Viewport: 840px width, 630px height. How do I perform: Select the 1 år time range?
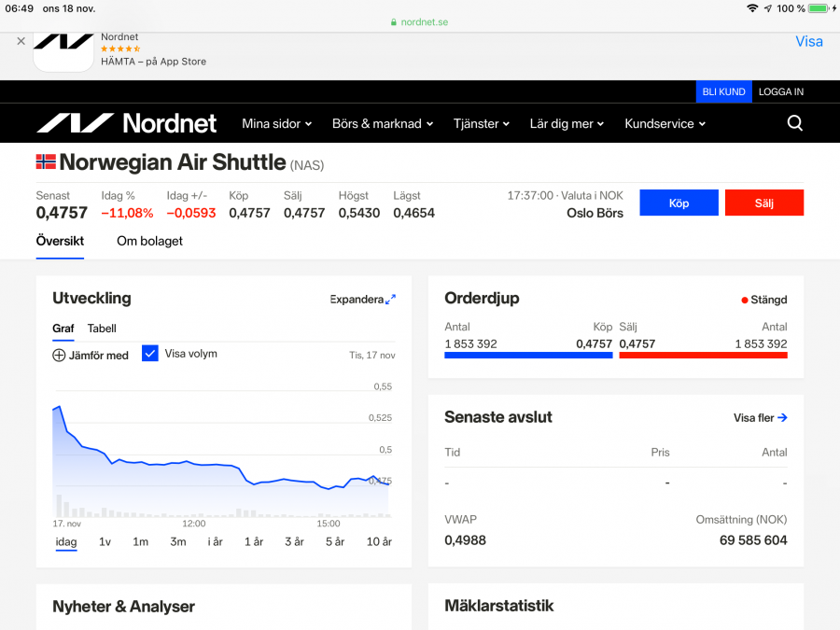(x=254, y=542)
